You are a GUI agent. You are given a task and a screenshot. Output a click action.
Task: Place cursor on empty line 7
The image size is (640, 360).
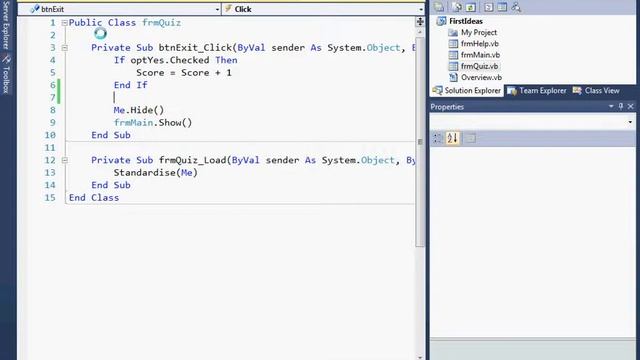241,98
